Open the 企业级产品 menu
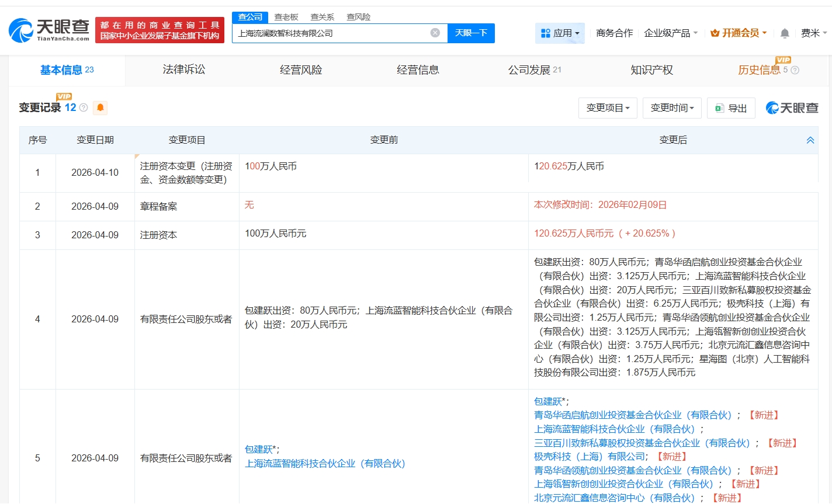 click(670, 33)
